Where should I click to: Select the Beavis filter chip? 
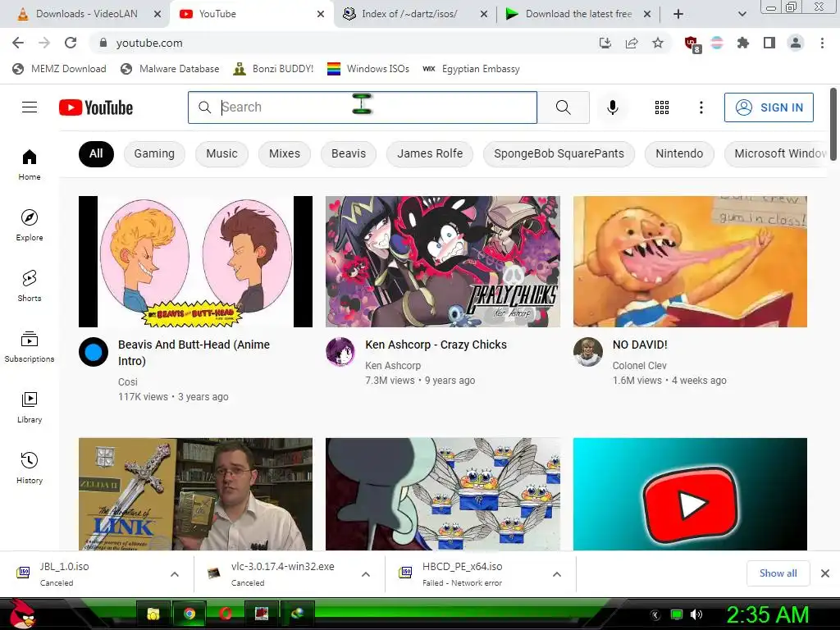click(348, 153)
